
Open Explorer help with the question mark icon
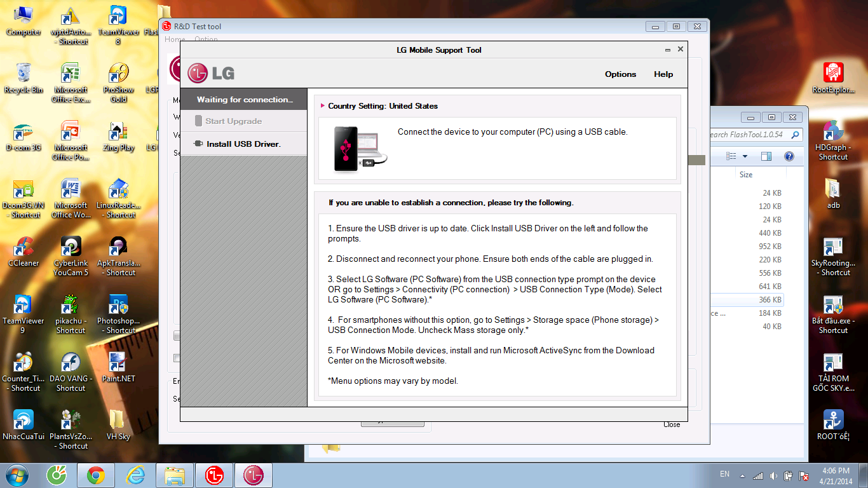[789, 156]
